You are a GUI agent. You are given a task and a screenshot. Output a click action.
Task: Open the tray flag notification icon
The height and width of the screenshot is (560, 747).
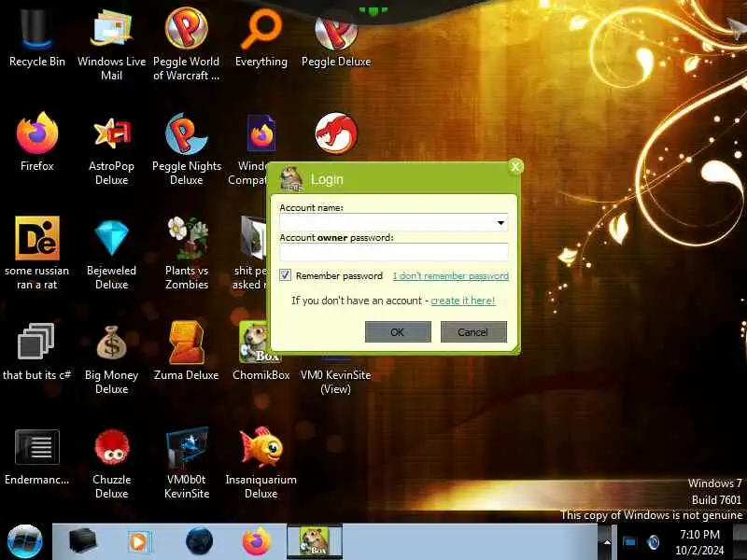pos(629,542)
